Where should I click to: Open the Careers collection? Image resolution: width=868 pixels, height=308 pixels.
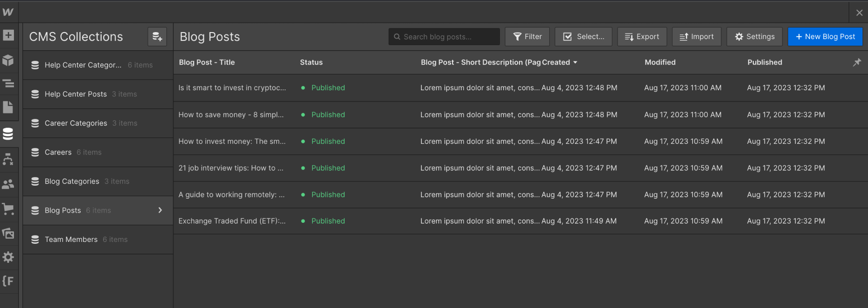(98, 152)
